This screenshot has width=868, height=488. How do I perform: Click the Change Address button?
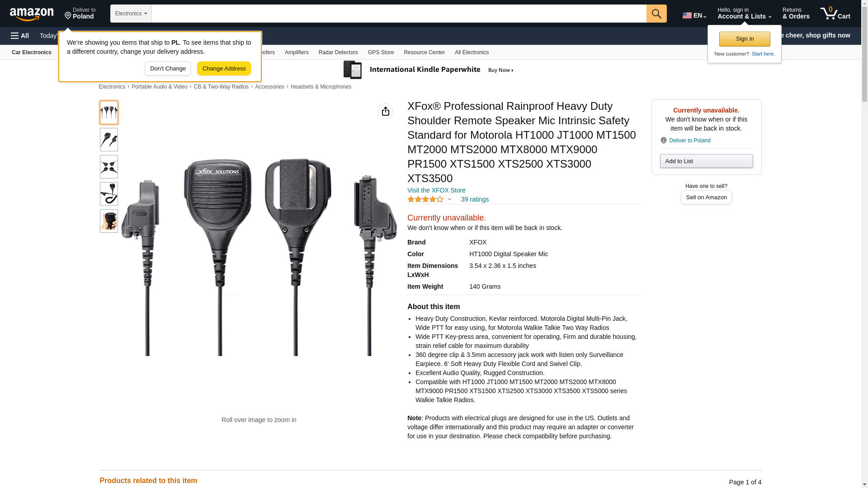(x=224, y=69)
